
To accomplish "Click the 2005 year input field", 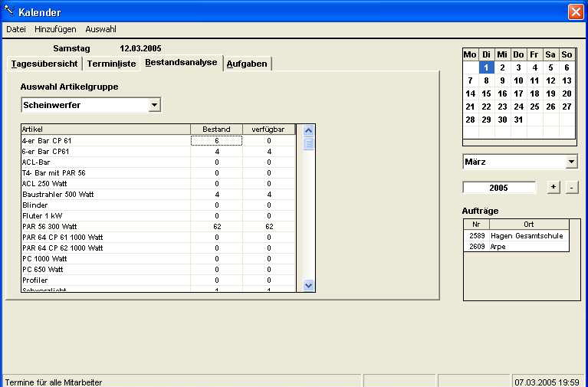I will point(500,188).
